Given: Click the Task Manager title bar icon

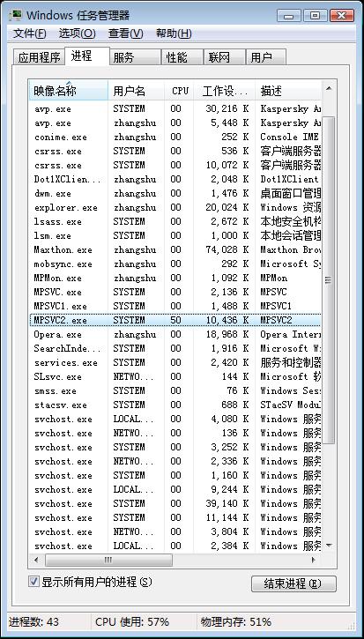Looking at the screenshot, I should [16, 16].
